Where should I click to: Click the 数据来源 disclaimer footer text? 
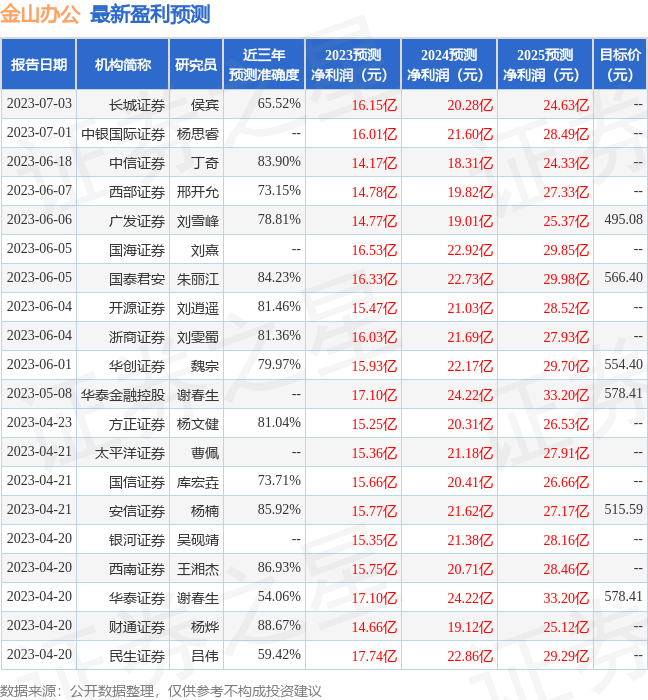[x=161, y=692]
